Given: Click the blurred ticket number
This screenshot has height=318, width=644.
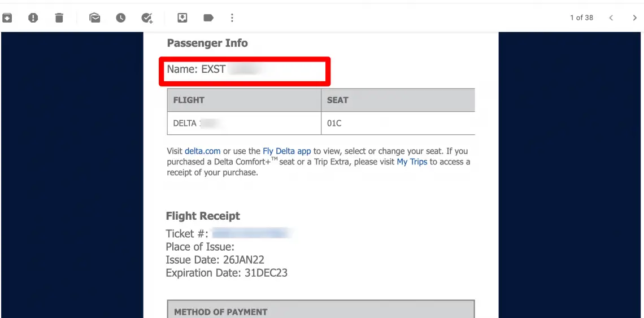Looking at the screenshot, I should pyautogui.click(x=252, y=234).
